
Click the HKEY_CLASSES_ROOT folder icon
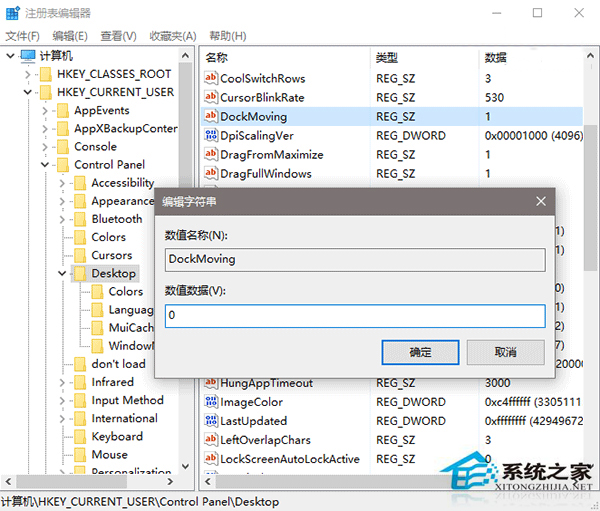pos(46,74)
